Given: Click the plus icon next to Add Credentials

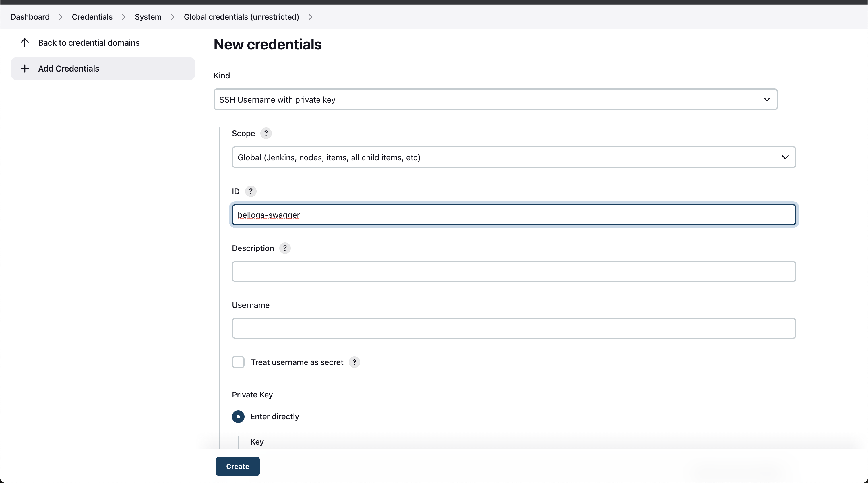Looking at the screenshot, I should pos(25,69).
